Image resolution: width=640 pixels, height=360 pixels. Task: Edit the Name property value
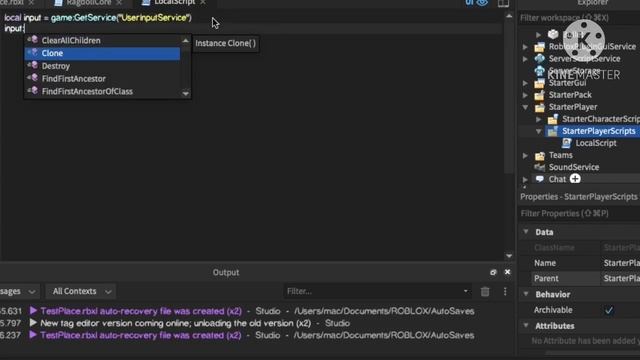[x=621, y=263]
